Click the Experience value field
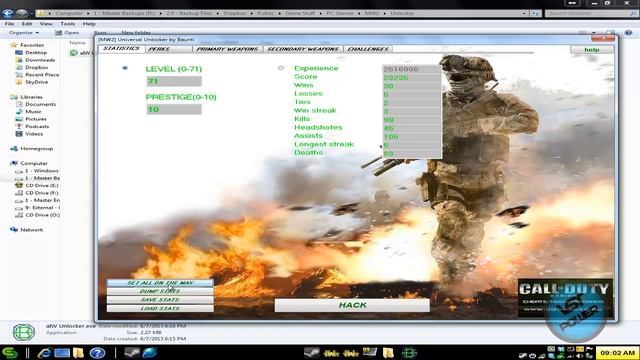 pyautogui.click(x=411, y=69)
